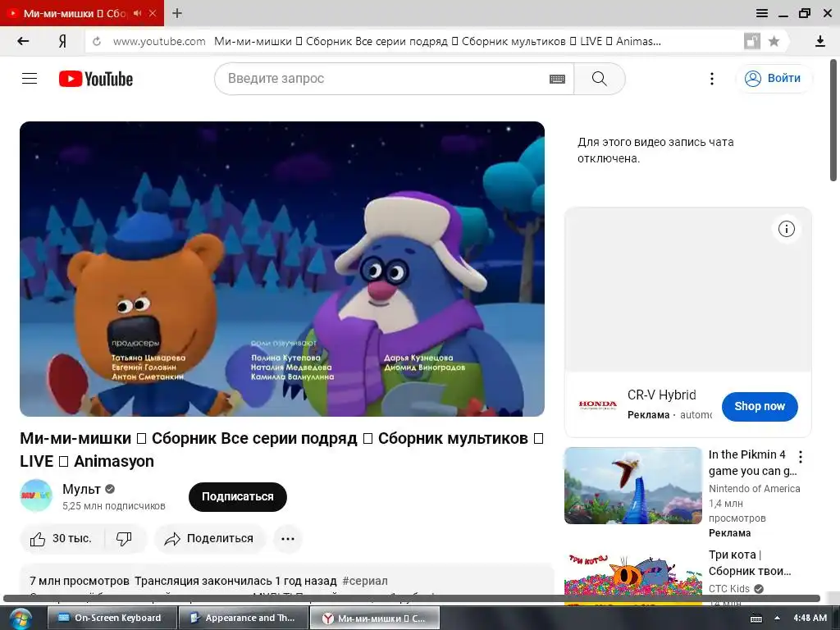
Task: Open the Pikmin 4 video title
Action: 752,463
